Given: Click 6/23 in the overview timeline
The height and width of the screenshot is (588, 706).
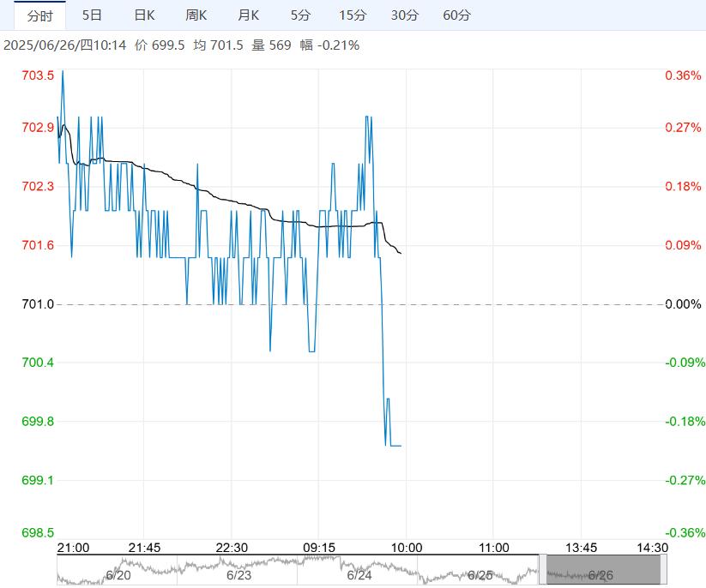Looking at the screenshot, I should 238,575.
